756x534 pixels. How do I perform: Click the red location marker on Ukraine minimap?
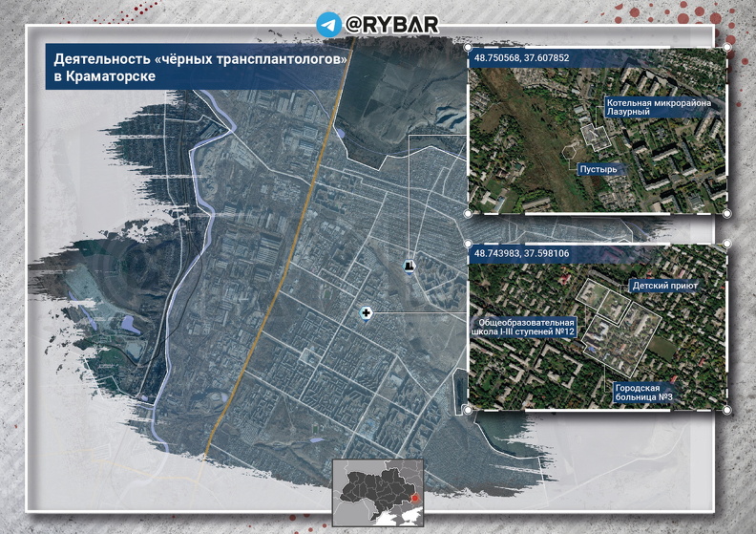pyautogui.click(x=415, y=497)
